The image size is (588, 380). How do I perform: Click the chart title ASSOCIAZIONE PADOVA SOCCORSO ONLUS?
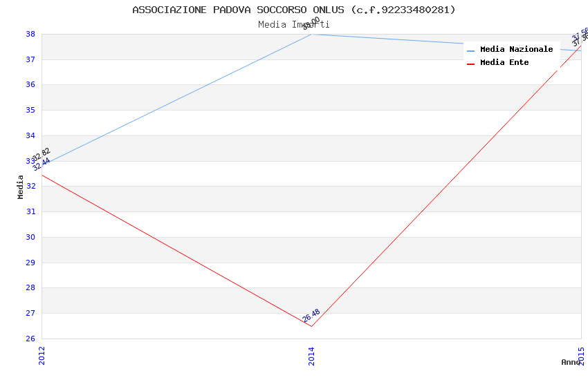pos(294,10)
